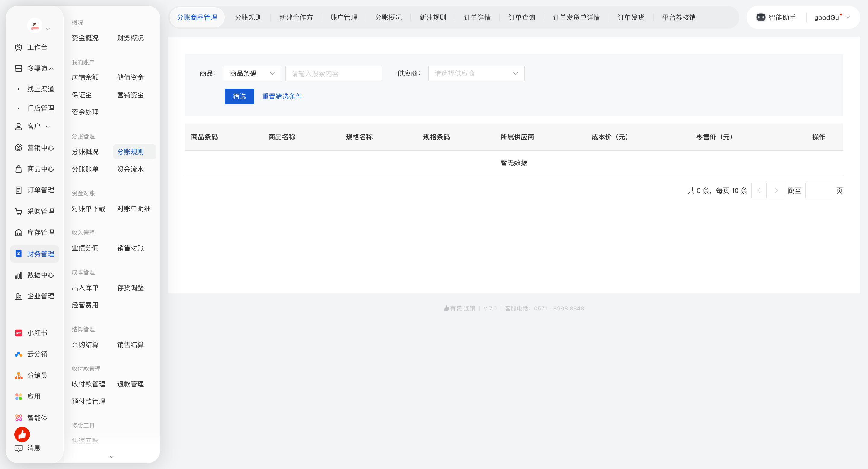
Task: Click 重置筛选条件 link
Action: tap(282, 97)
